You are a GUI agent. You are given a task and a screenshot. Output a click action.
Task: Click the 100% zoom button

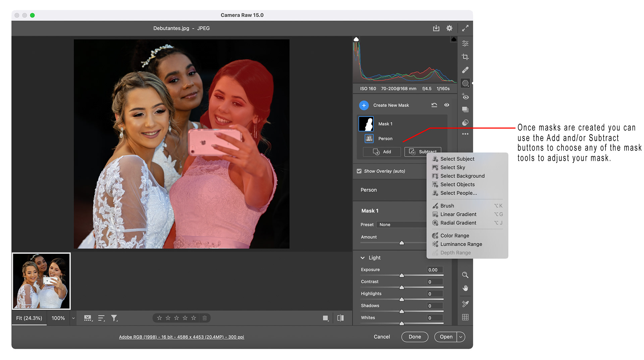[x=58, y=318]
